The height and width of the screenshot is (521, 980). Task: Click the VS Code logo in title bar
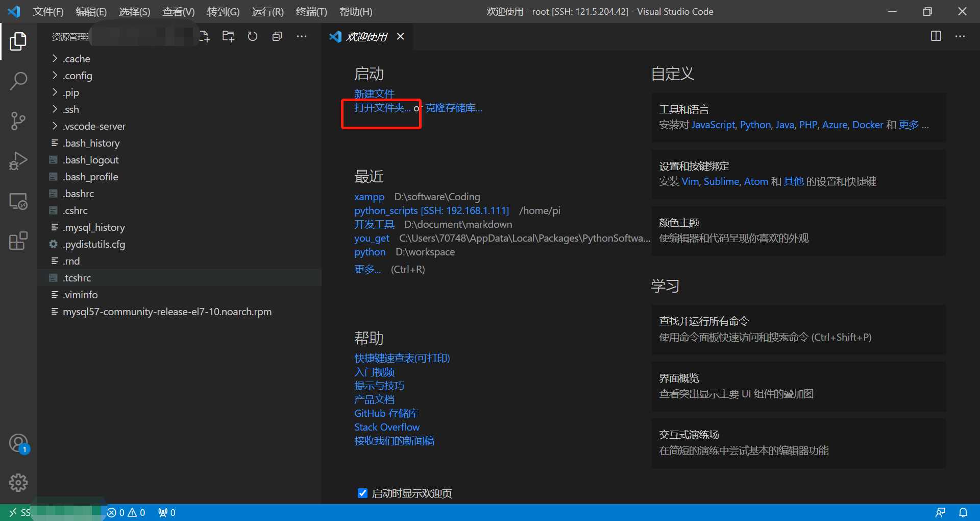[14, 11]
